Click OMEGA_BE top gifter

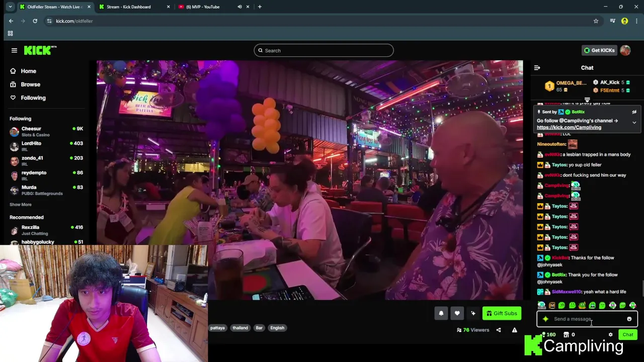(x=571, y=83)
